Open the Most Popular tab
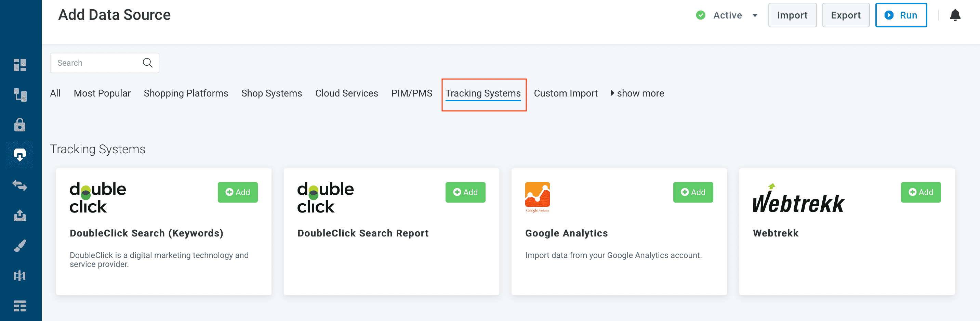 pos(102,93)
